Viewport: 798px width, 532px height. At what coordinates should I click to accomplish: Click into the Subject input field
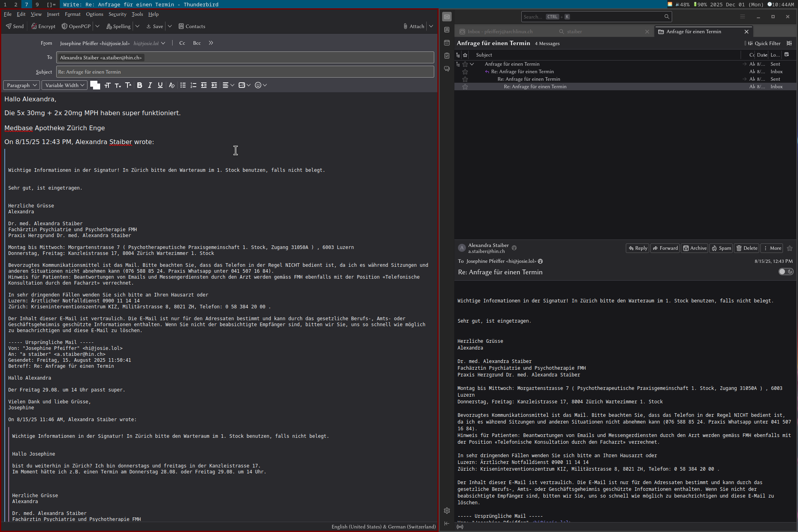coord(245,72)
